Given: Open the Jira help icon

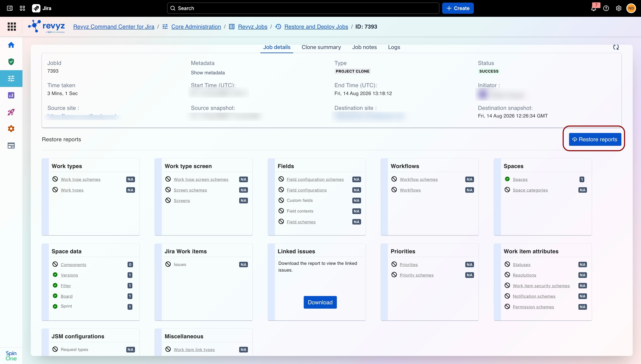Looking at the screenshot, I should point(606,8).
